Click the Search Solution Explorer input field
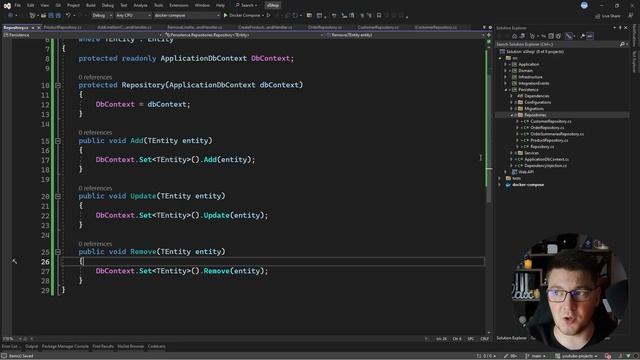Viewport: 640px width, 360px height. click(557, 44)
